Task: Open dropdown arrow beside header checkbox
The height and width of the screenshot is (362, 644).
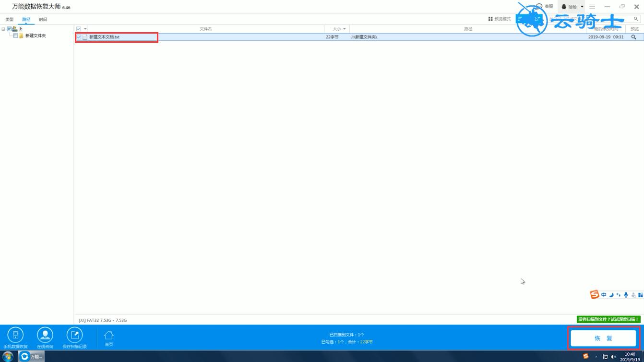Action: (85, 29)
